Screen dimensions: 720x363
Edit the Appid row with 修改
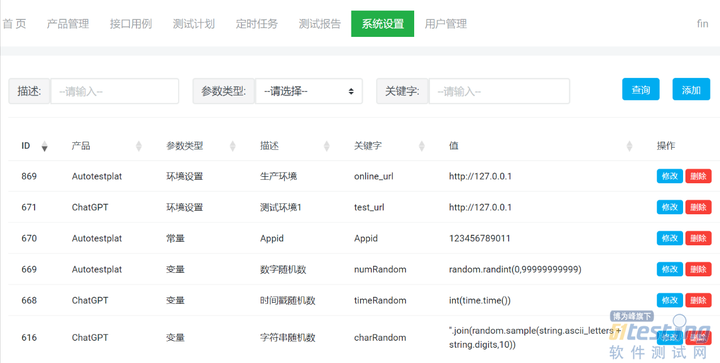tap(670, 238)
